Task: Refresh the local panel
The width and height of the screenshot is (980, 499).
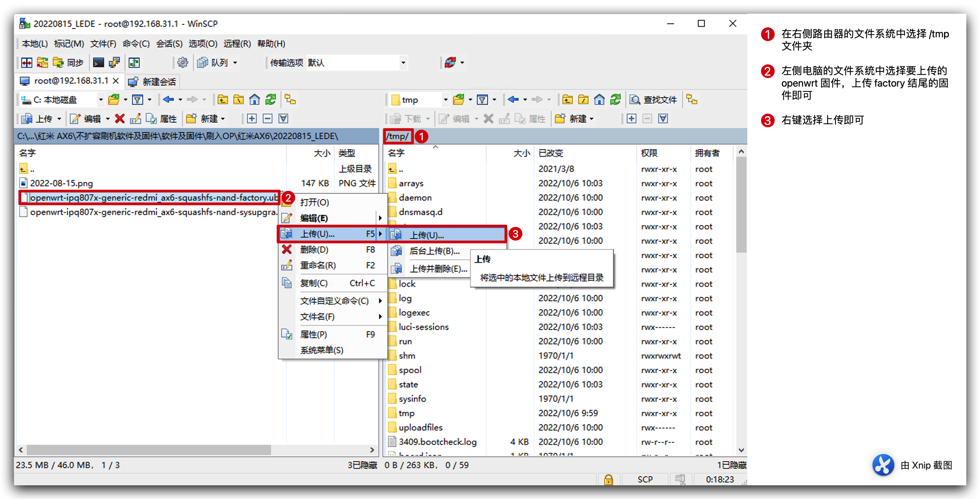Action: click(270, 100)
